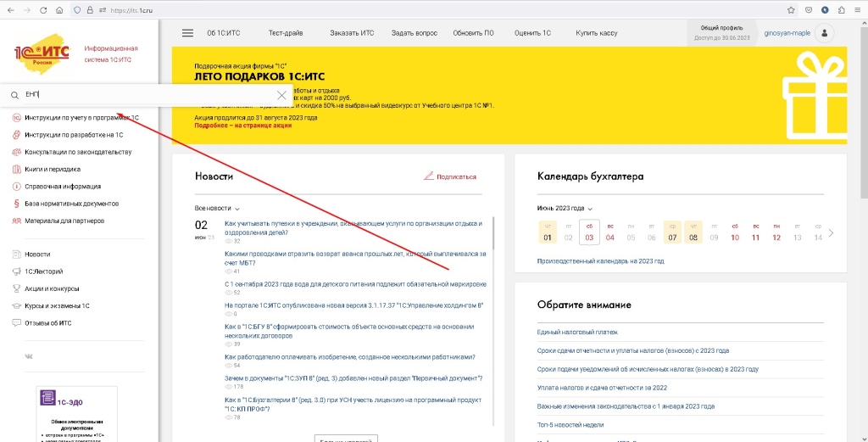Expand the Все новости dropdown
868x442 pixels.
(217, 208)
